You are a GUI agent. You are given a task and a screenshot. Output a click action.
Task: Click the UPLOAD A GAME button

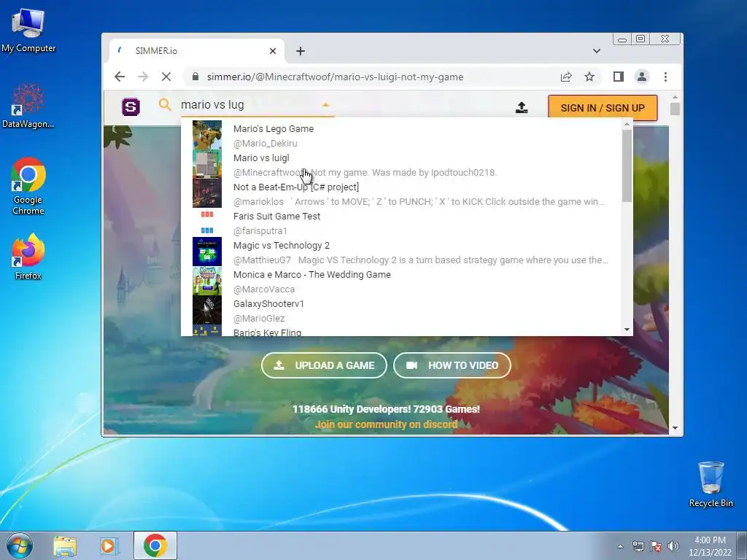(x=324, y=365)
